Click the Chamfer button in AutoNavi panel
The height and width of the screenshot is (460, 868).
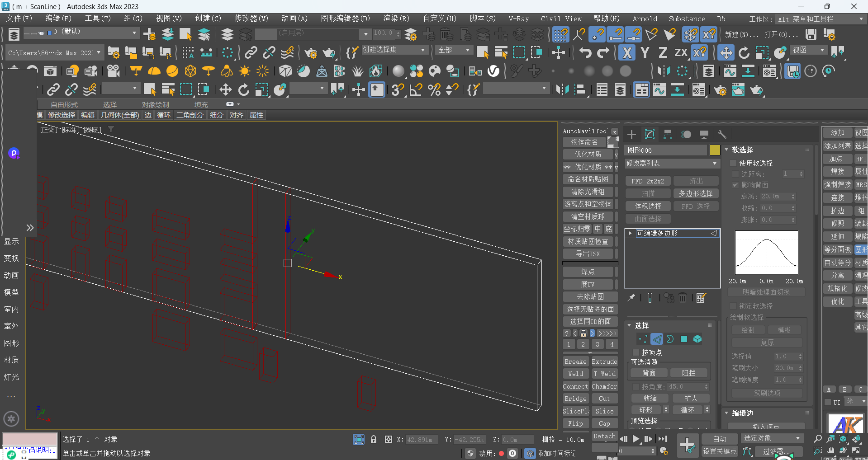pyautogui.click(x=604, y=386)
